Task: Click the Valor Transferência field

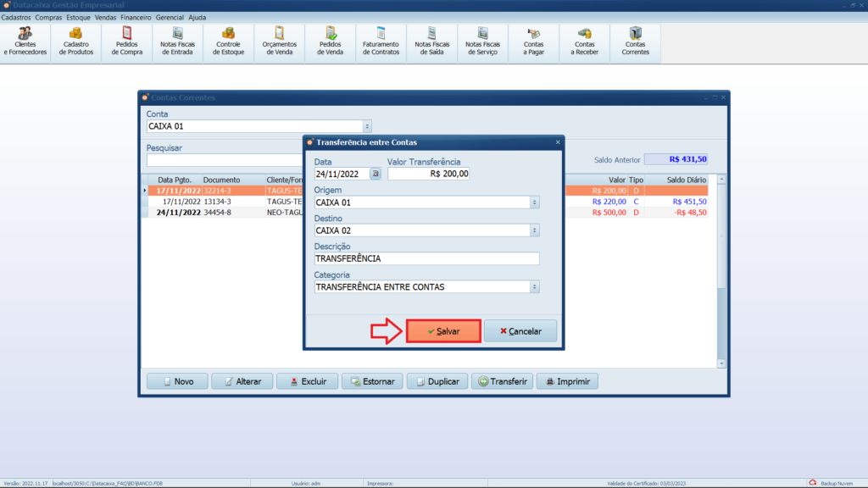Action: (428, 174)
